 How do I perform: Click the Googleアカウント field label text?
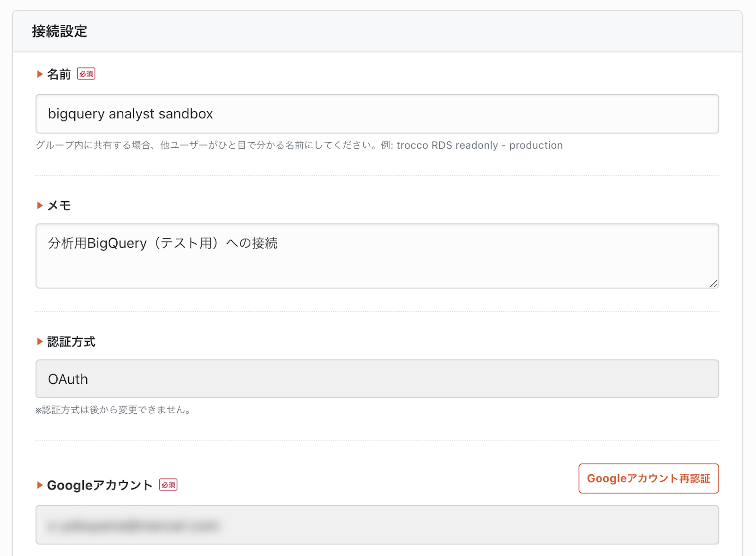[100, 485]
